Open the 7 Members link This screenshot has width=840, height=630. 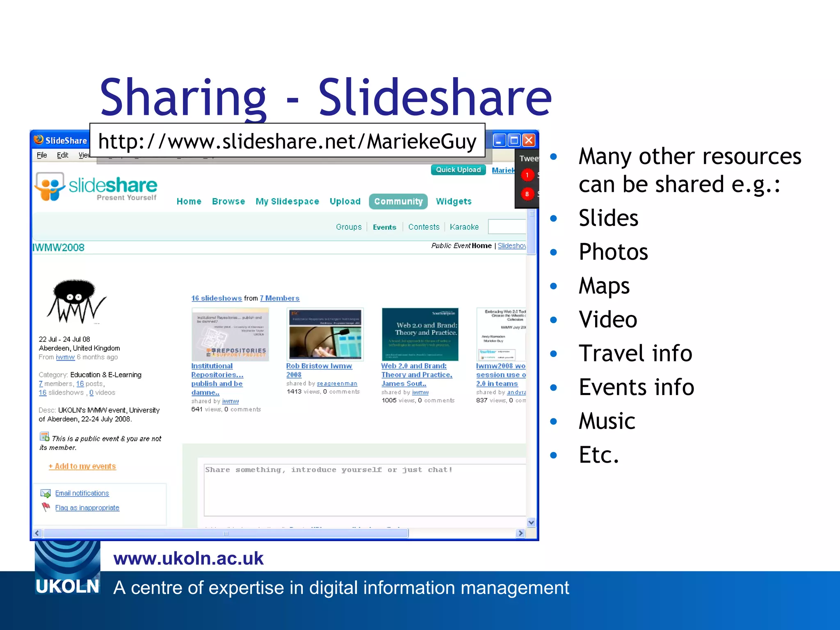point(280,298)
